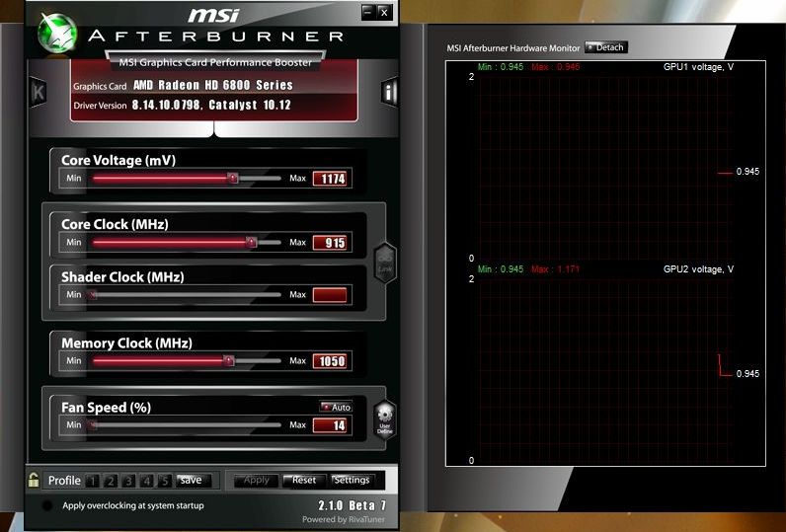This screenshot has width=786, height=532.
Task: Click the empty Shader Clock value field
Action: click(x=330, y=295)
